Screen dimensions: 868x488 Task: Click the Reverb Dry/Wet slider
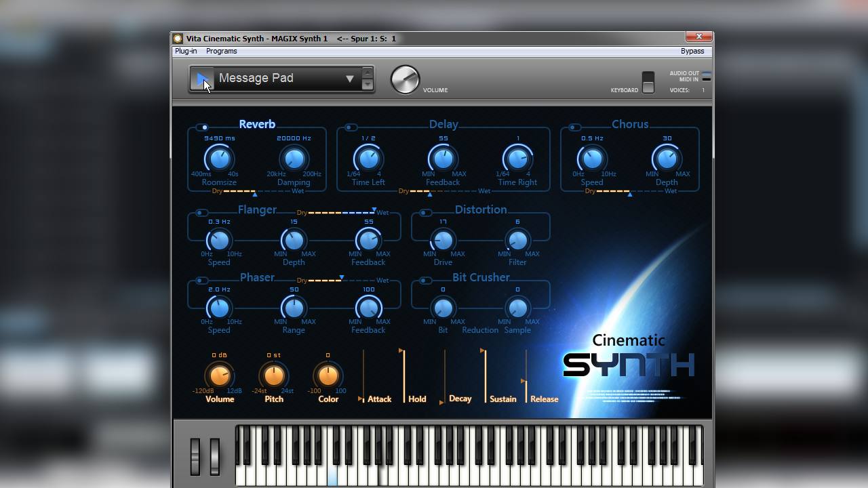pyautogui.click(x=258, y=192)
